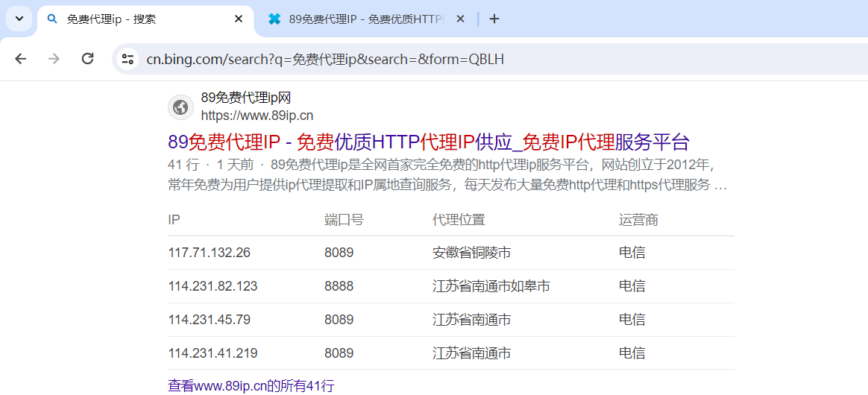
Task: Click the favicon of 89免费代理IP tab
Action: coord(274,19)
